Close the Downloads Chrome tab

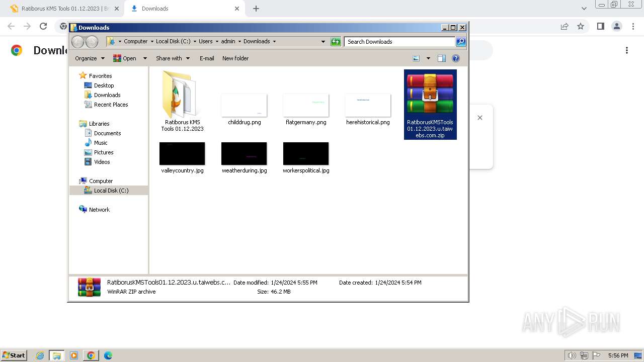click(x=237, y=9)
